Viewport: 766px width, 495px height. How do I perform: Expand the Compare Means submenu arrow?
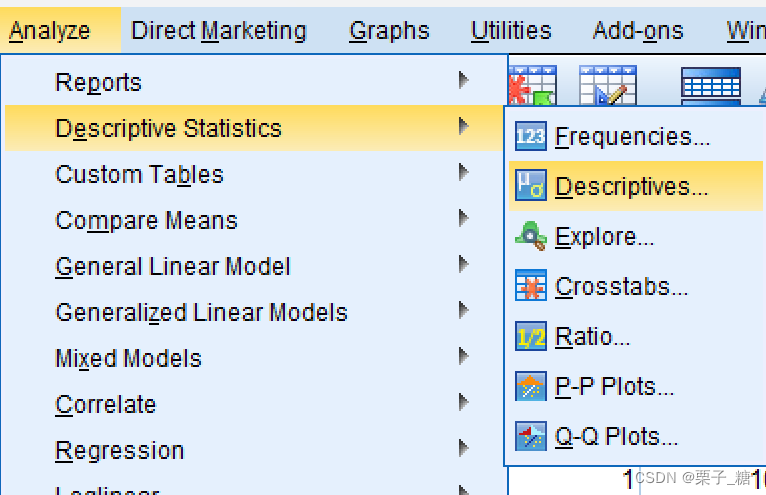[464, 218]
